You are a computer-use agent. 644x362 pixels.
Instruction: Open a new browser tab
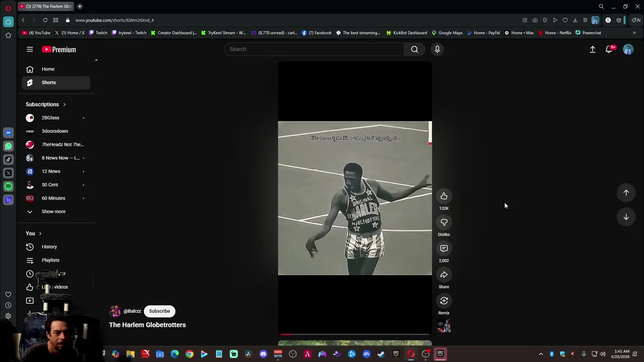79,7
